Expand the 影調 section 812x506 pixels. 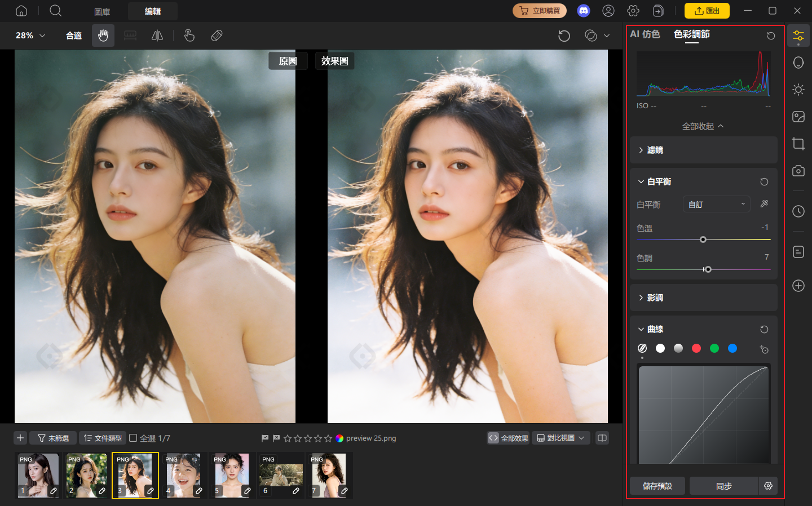click(x=704, y=298)
